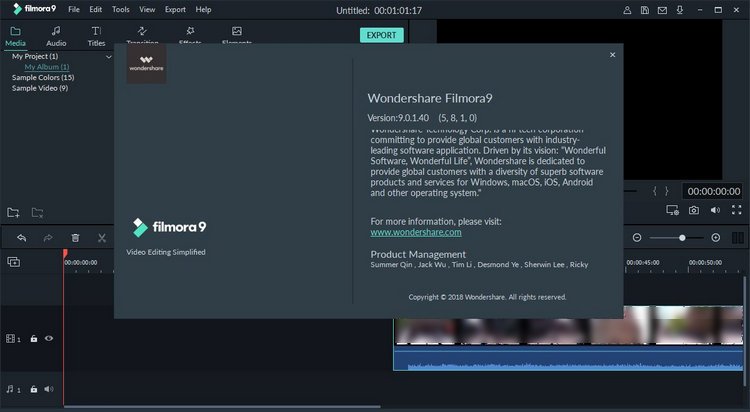Click the 00:00:50:00 mark on timeline ruler
Screen dimensions: 750x412
tap(705, 263)
